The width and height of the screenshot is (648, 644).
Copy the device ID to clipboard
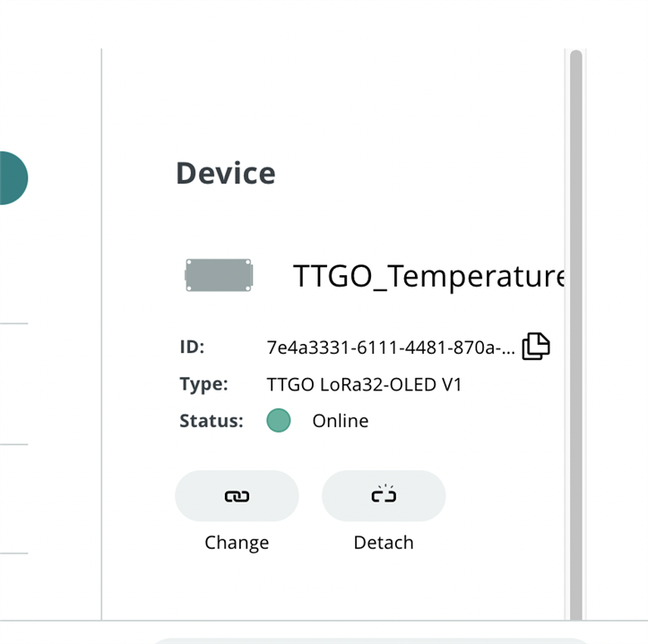[535, 347]
